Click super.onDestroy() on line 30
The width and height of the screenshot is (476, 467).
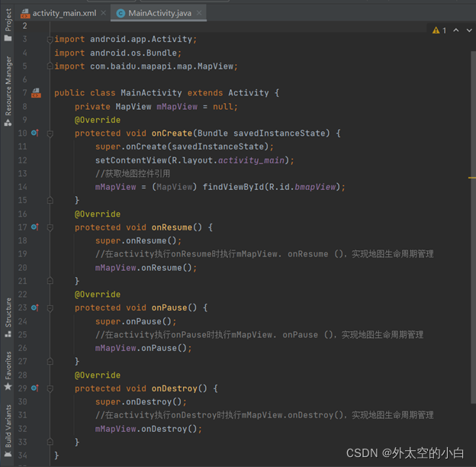click(x=141, y=401)
